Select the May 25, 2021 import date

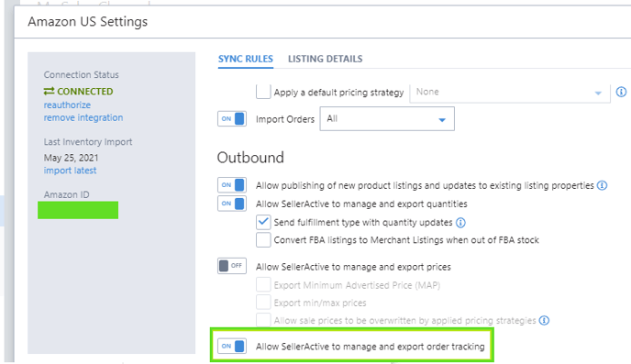pyautogui.click(x=71, y=158)
